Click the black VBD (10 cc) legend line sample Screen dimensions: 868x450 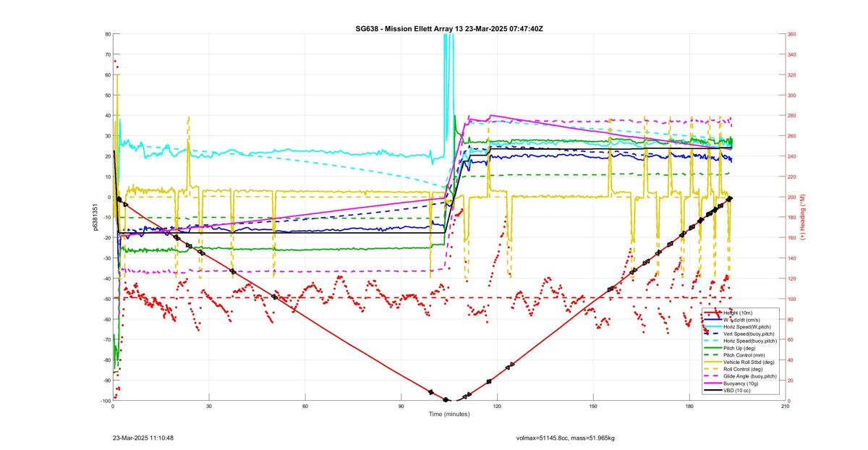tap(712, 390)
